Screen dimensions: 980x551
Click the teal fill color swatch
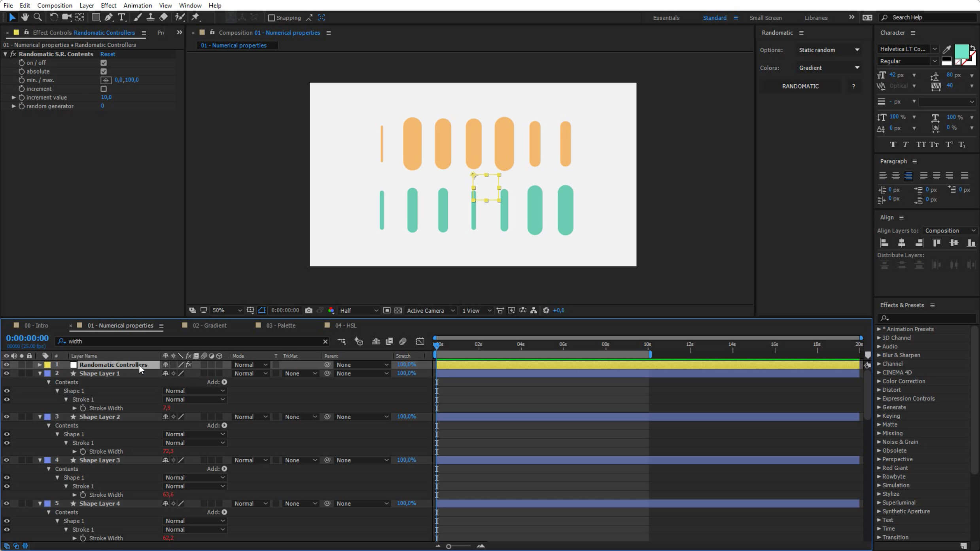click(961, 52)
